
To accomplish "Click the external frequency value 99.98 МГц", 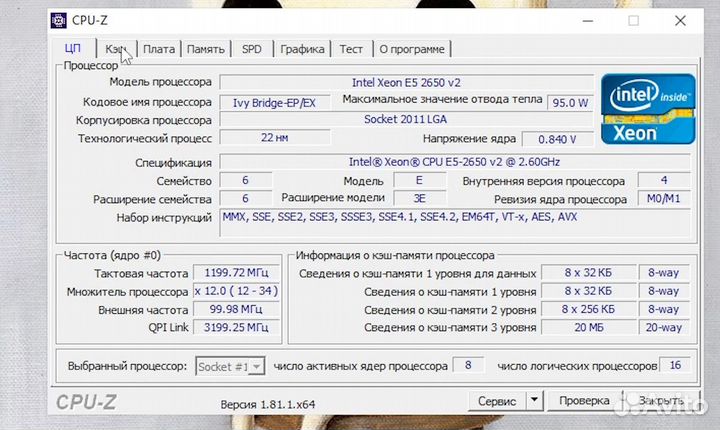I will pyautogui.click(x=236, y=309).
